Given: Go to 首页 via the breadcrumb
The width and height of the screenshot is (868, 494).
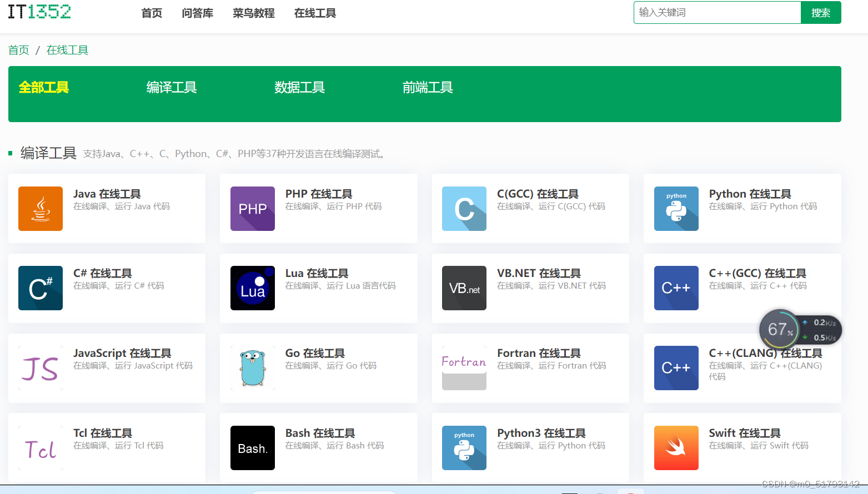Looking at the screenshot, I should pyautogui.click(x=18, y=50).
